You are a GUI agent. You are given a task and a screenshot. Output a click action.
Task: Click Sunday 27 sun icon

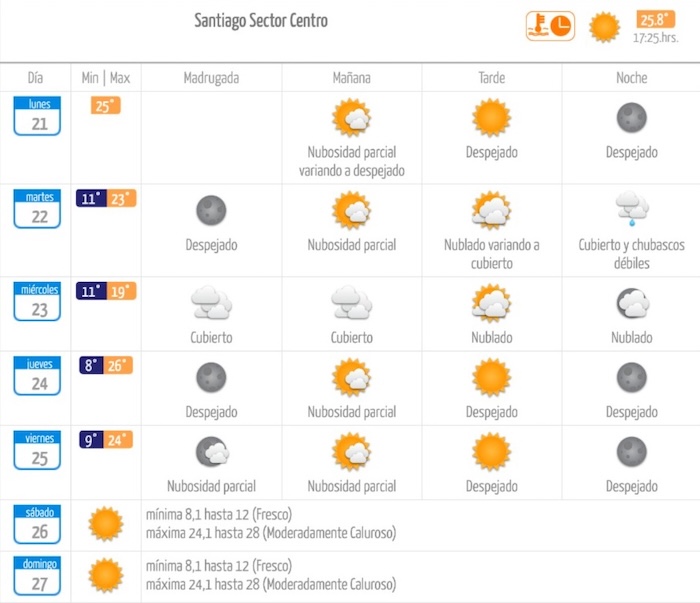105,576
